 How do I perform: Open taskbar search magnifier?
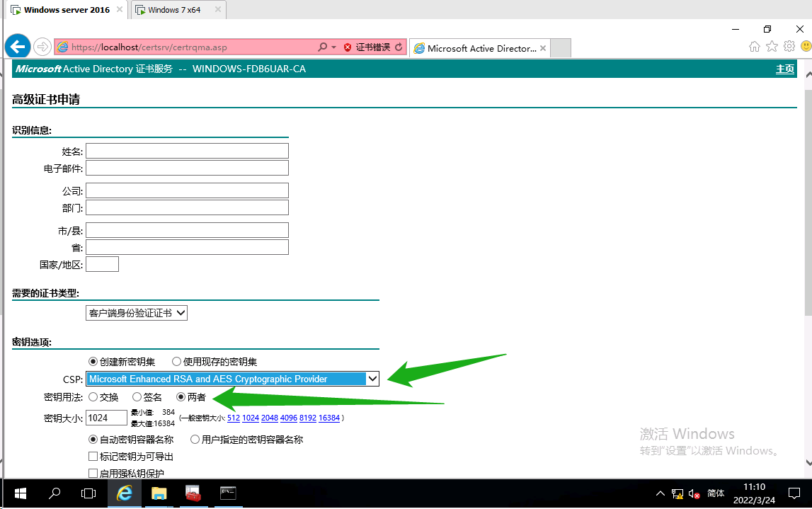55,493
